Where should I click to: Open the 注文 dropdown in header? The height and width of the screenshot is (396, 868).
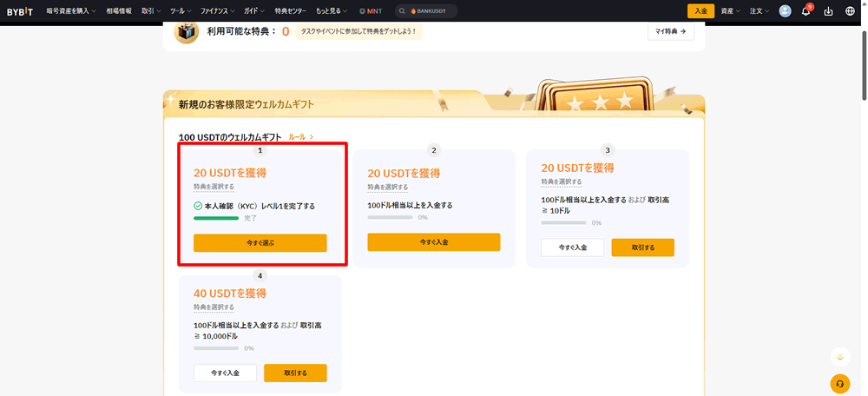point(759,11)
